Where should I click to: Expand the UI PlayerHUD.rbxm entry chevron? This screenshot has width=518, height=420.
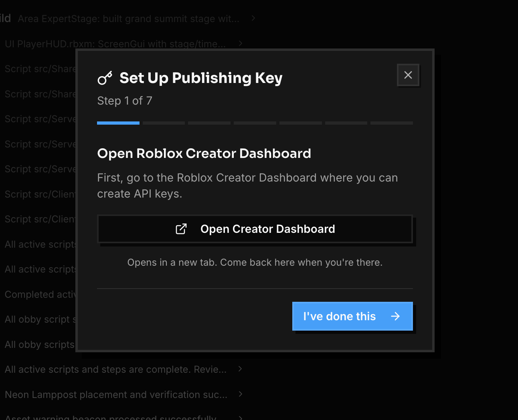(x=241, y=43)
